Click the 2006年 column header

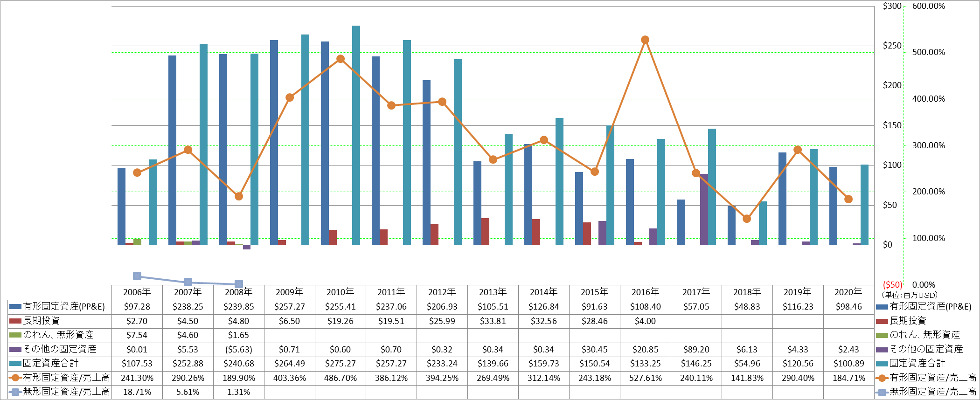[137, 292]
